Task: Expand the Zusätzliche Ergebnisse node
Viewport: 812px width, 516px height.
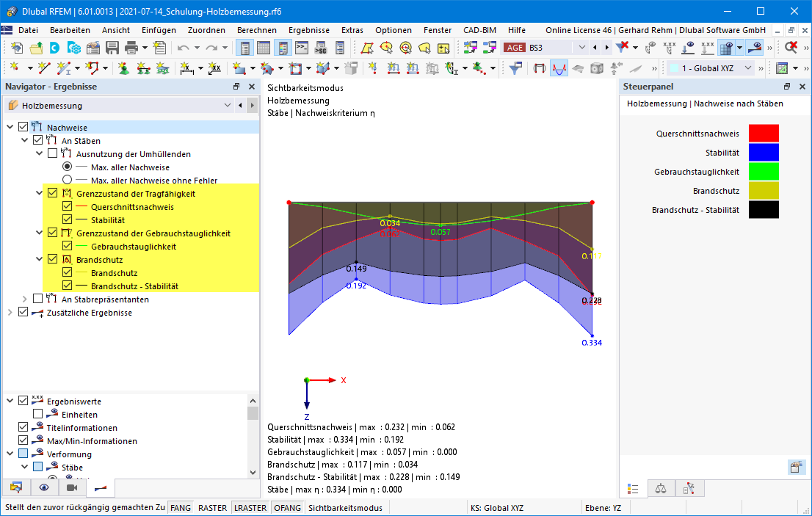Action: 10,312
